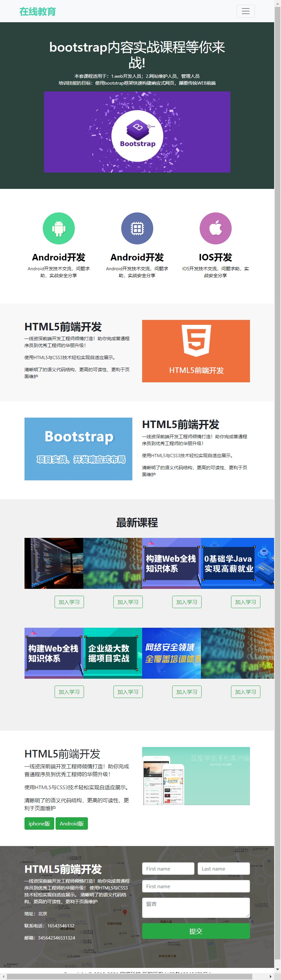The width and height of the screenshot is (281, 980).
Task: Click the 本套课程适用于 hero description line
Action: (137, 76)
